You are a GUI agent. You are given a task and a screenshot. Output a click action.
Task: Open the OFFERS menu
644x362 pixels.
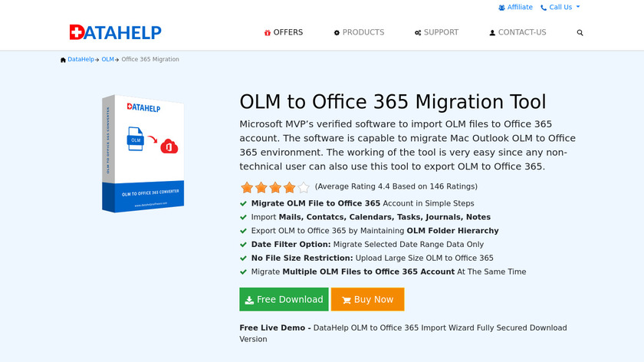click(x=284, y=32)
